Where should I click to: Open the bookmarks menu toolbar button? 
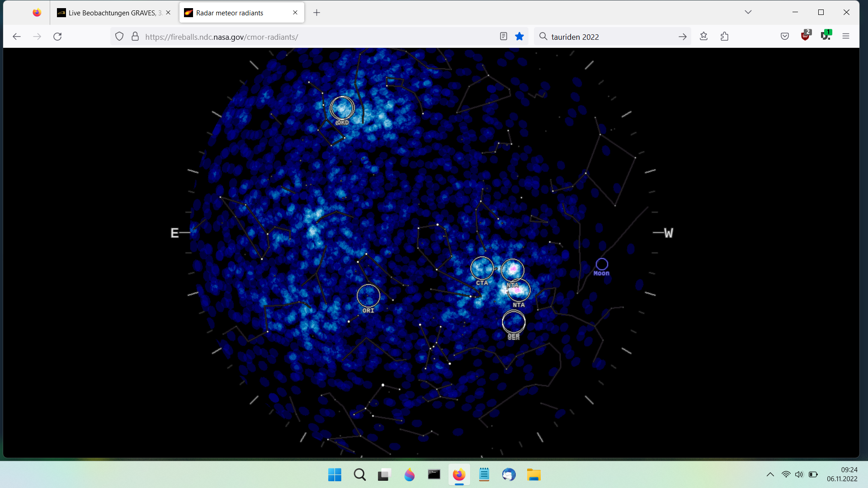click(703, 37)
